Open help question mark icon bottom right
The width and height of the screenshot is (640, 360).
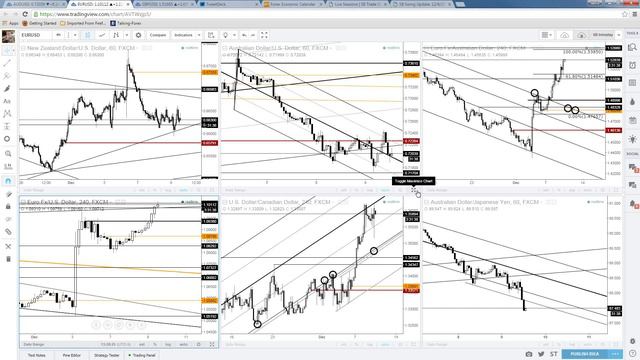point(633,353)
